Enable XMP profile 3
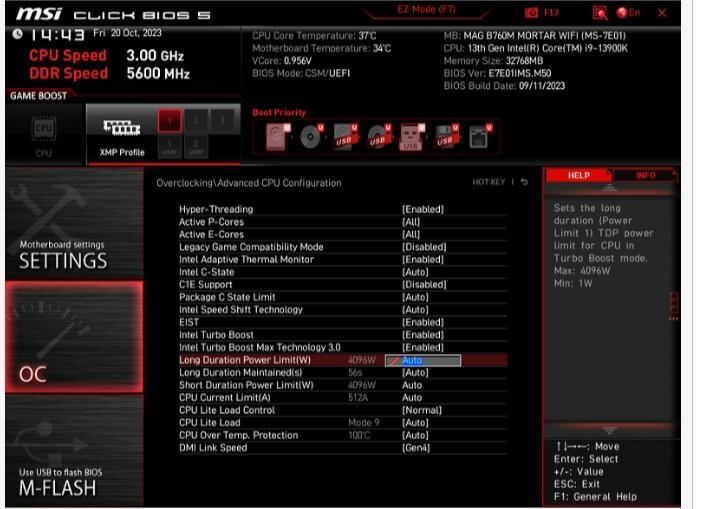 coord(222,121)
